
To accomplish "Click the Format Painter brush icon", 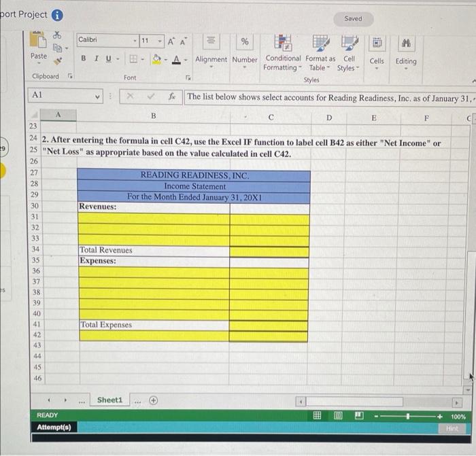I will pyautogui.click(x=58, y=61).
